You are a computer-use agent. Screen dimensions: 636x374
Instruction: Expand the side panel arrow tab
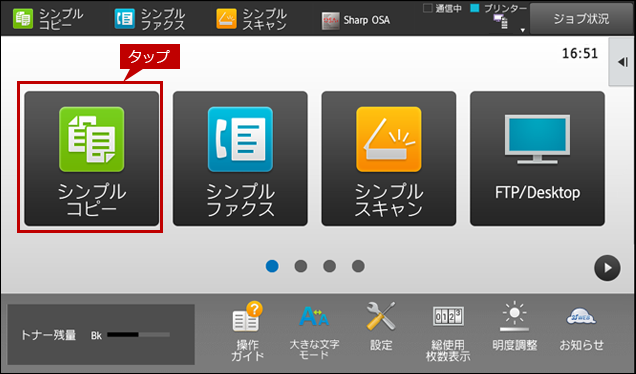coord(622,62)
